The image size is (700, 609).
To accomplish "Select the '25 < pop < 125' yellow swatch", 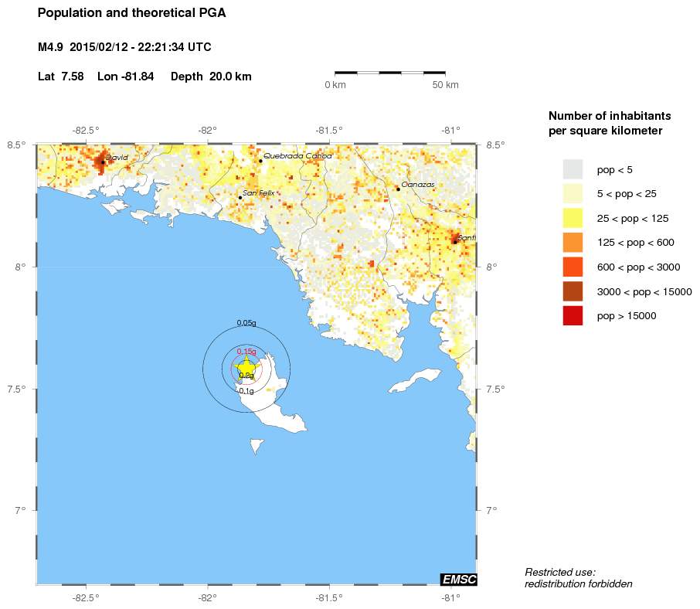I will [573, 218].
